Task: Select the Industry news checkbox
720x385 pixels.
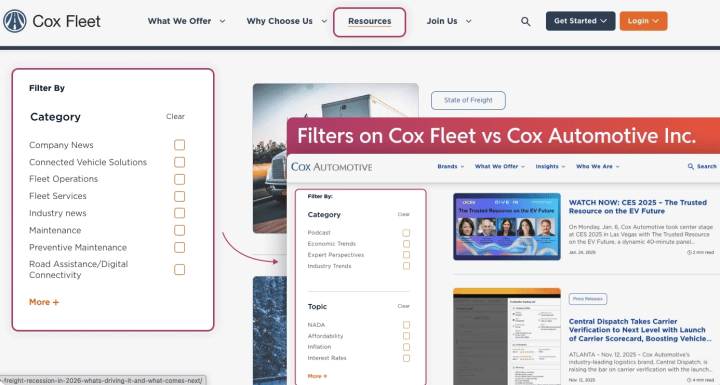Action: (x=180, y=213)
